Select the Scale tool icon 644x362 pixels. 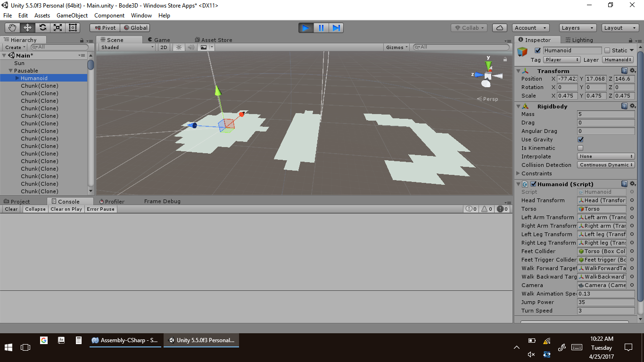(x=58, y=28)
